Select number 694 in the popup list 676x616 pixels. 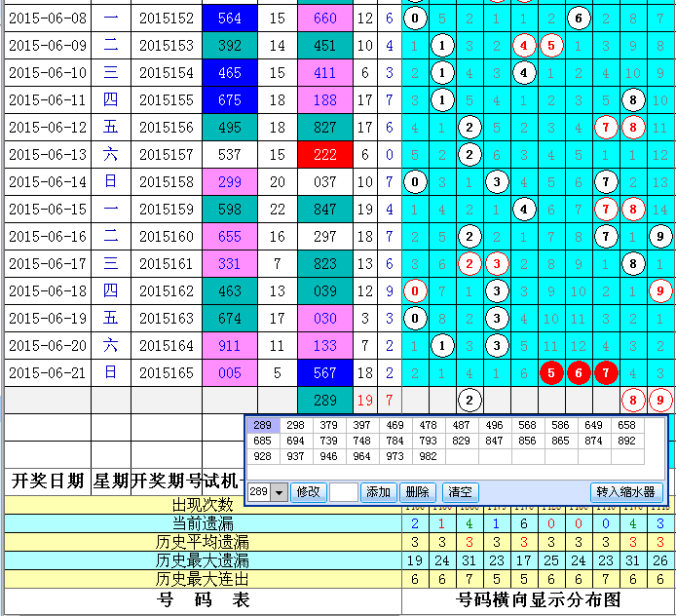296,441
